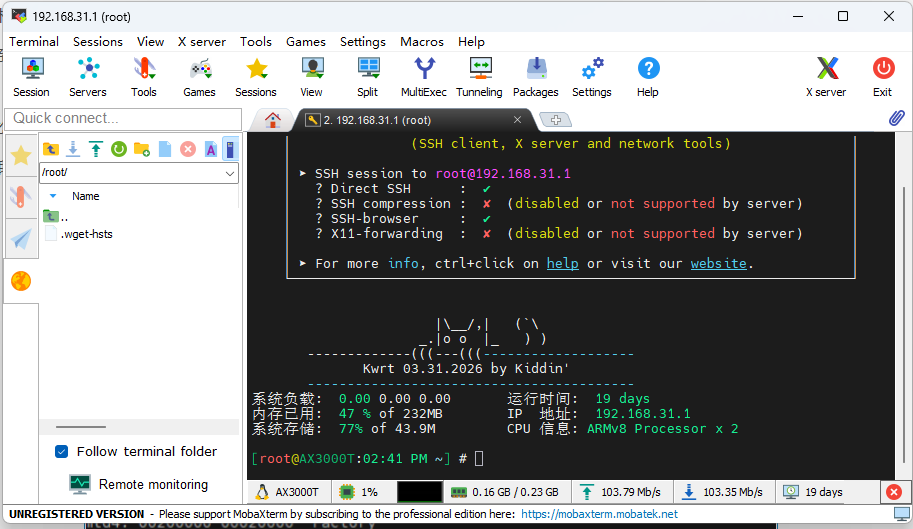
Task: Close the 192.168.31.1 (root) tab
Action: coord(517,119)
